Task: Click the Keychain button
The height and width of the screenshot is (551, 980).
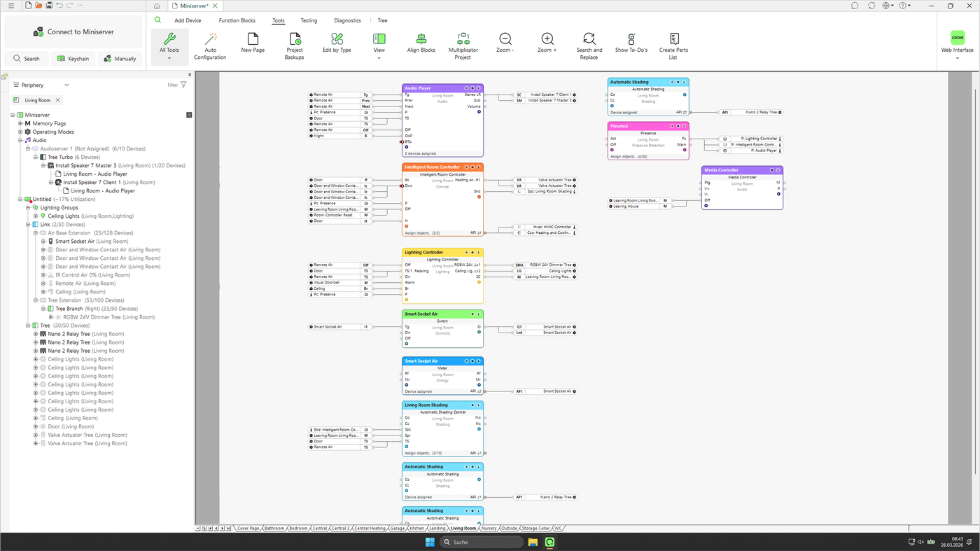Action: point(73,59)
